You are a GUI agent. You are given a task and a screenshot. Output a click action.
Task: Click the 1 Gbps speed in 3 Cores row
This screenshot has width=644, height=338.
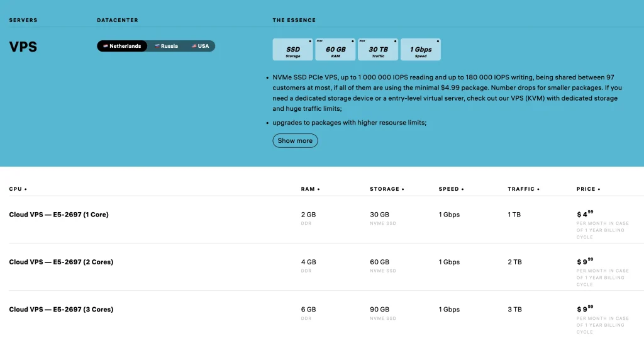point(449,309)
